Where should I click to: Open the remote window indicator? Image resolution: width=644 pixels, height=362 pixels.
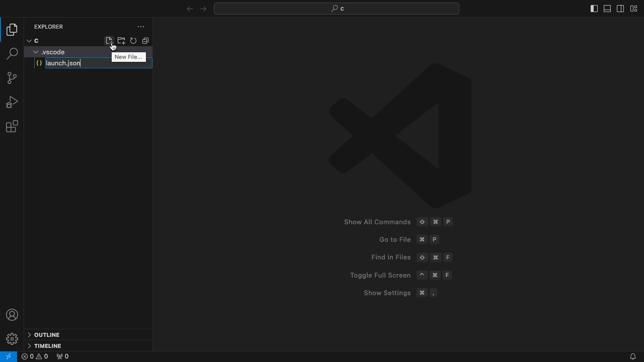(8, 356)
